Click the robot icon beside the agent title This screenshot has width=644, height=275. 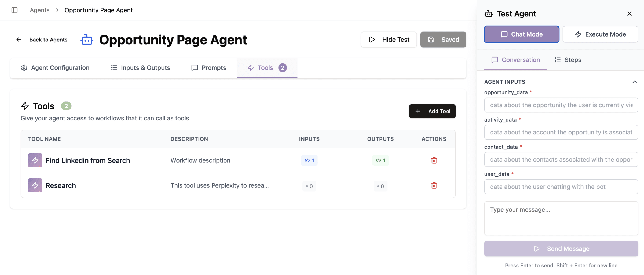tap(87, 40)
